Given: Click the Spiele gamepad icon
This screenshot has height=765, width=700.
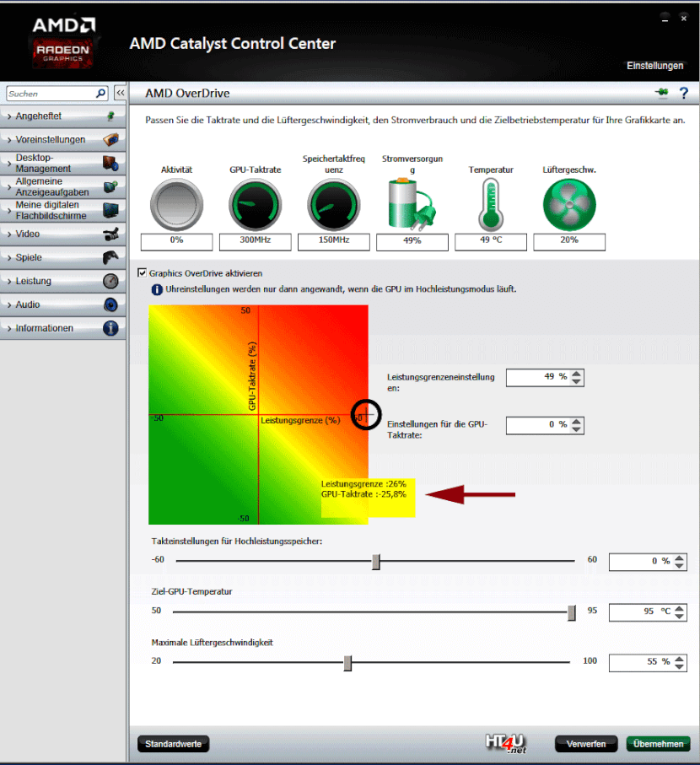Looking at the screenshot, I should click(x=110, y=257).
